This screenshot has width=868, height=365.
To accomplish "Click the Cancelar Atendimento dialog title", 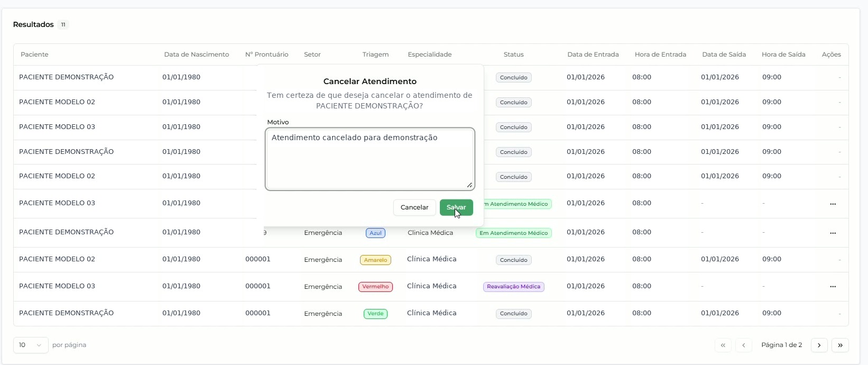I will (370, 81).
